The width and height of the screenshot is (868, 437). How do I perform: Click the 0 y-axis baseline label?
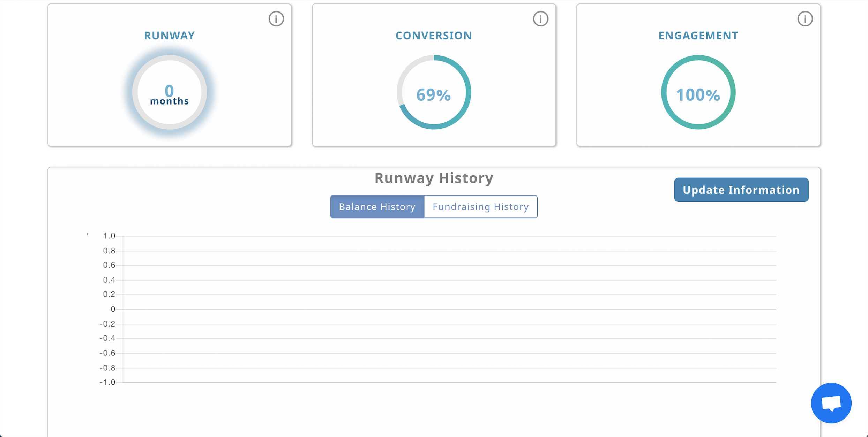pyautogui.click(x=113, y=309)
